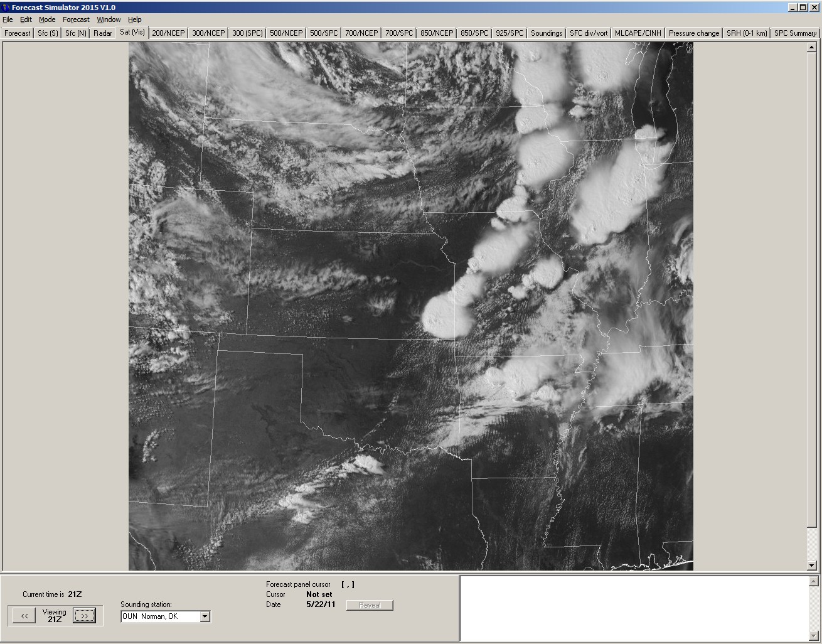The height and width of the screenshot is (644, 822).
Task: Open the File menu
Action: point(8,19)
